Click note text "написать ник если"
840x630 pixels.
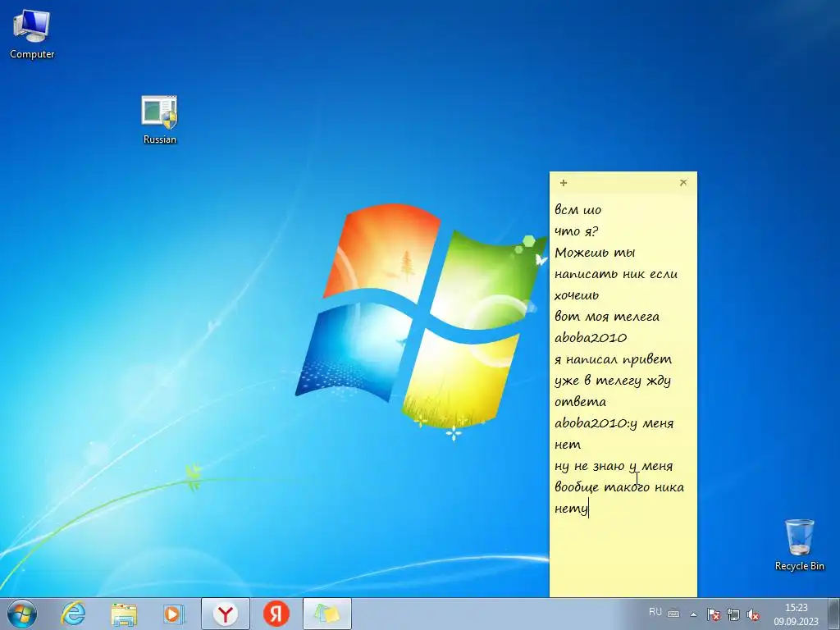[616, 274]
